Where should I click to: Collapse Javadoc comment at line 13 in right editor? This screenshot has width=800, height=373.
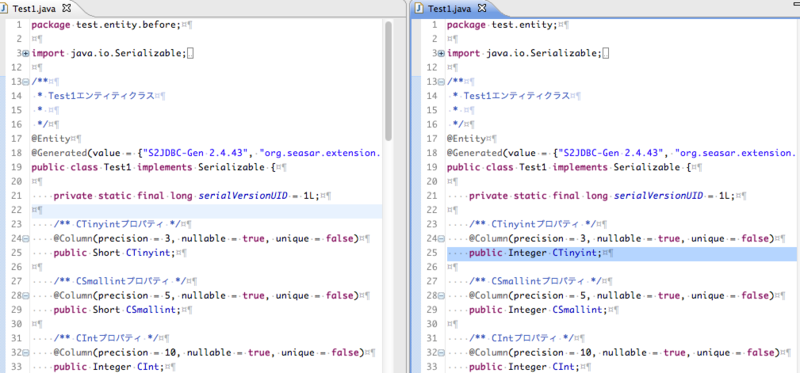pos(441,82)
